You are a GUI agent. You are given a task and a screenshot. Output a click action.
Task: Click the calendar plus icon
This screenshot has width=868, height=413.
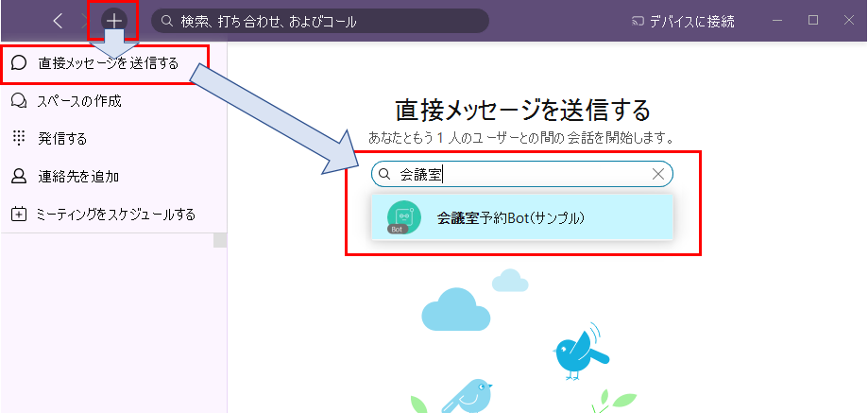point(19,215)
